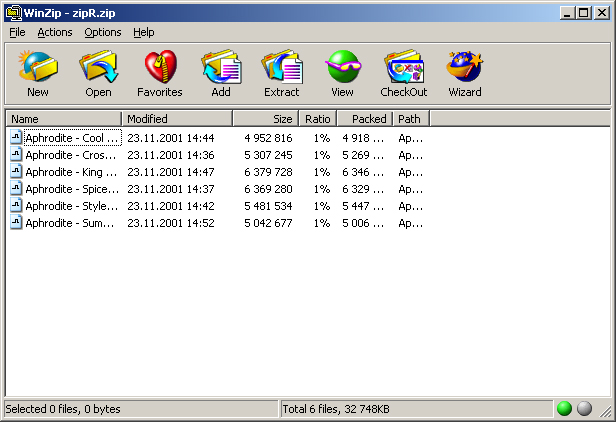Image resolution: width=616 pixels, height=422 pixels.
Task: Open the Actions menu
Action: (55, 32)
